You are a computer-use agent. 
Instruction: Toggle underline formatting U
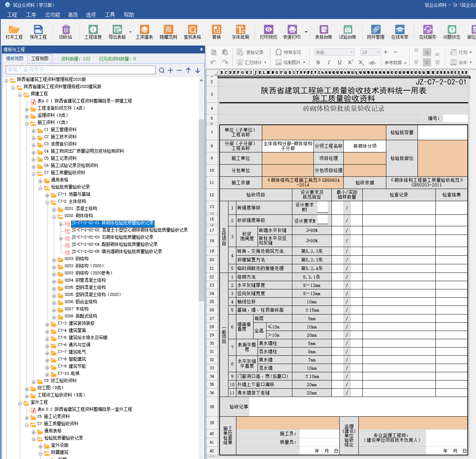[339, 62]
